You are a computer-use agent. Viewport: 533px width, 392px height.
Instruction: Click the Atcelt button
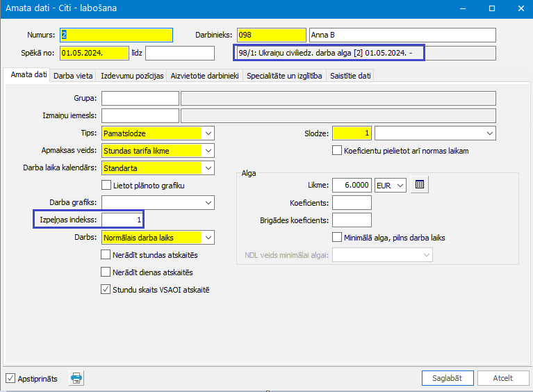502,378
